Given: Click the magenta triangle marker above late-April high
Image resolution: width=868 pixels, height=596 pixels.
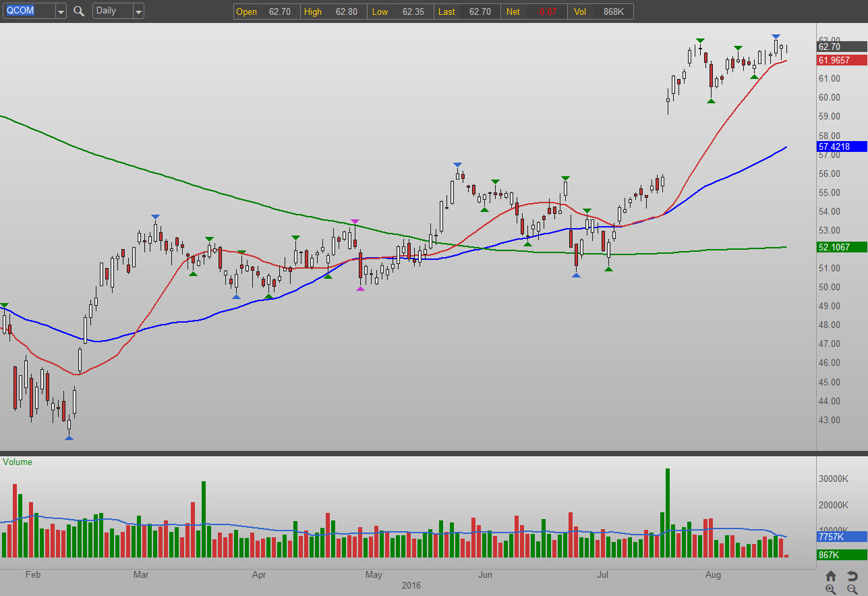Looking at the screenshot, I should 355,222.
